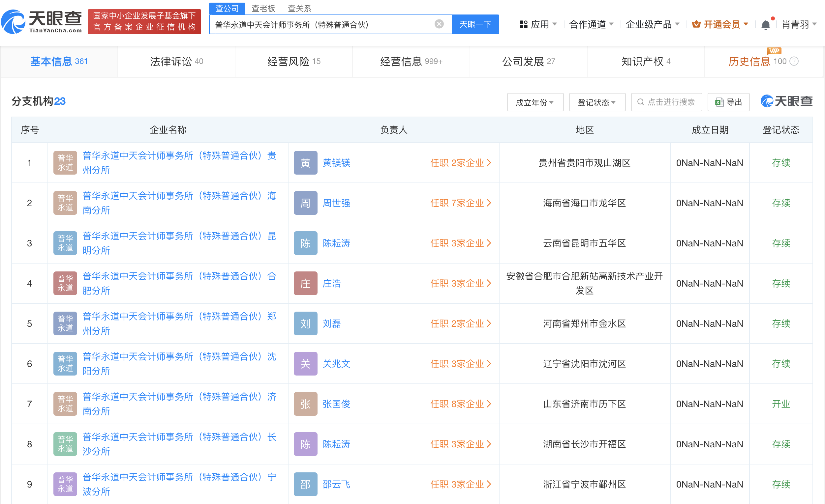Open the 海南分所 company link
This screenshot has width=825, height=504.
(x=179, y=203)
